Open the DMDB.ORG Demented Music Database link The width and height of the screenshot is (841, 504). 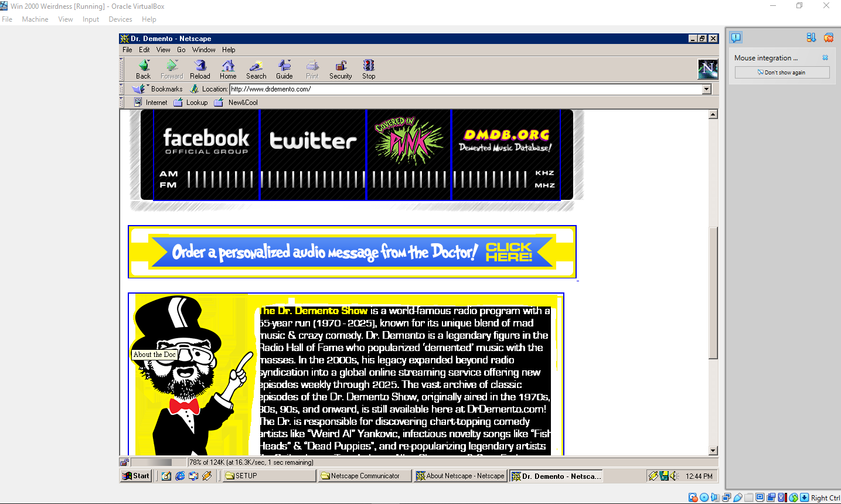tap(506, 155)
